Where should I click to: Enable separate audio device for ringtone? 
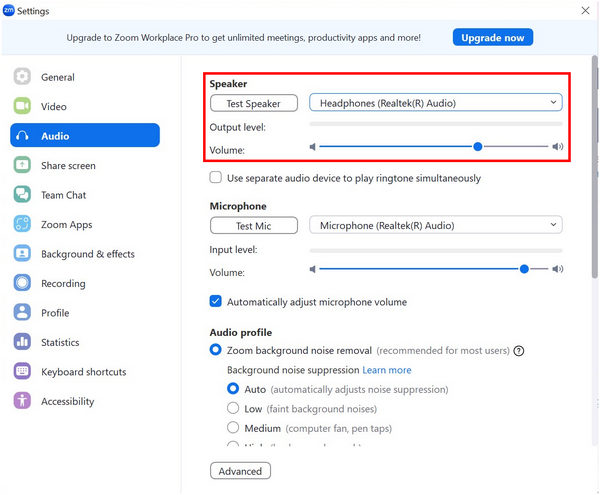215,177
